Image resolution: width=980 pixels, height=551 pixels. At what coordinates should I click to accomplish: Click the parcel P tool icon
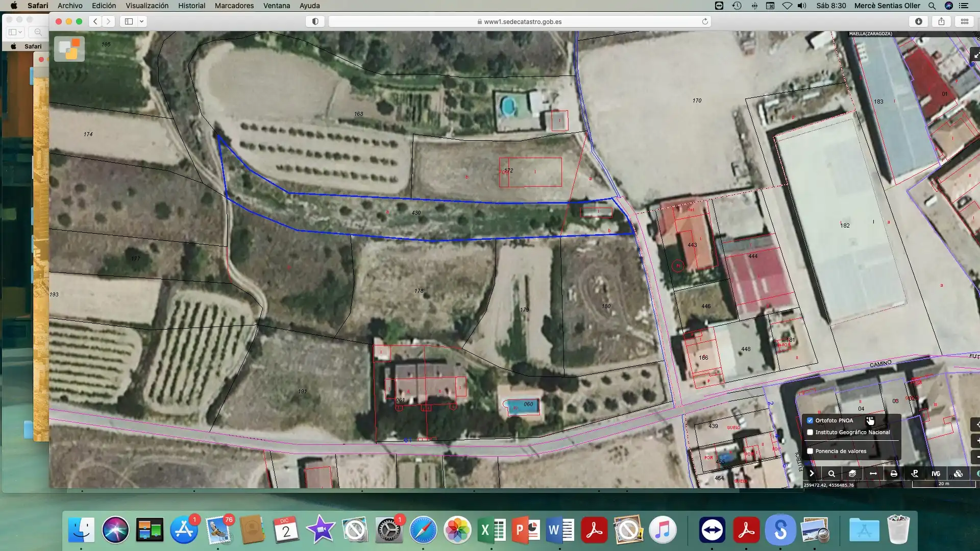[x=915, y=473]
